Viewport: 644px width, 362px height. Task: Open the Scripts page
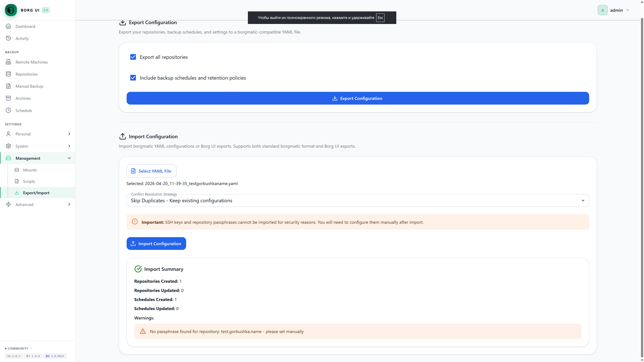[29, 181]
